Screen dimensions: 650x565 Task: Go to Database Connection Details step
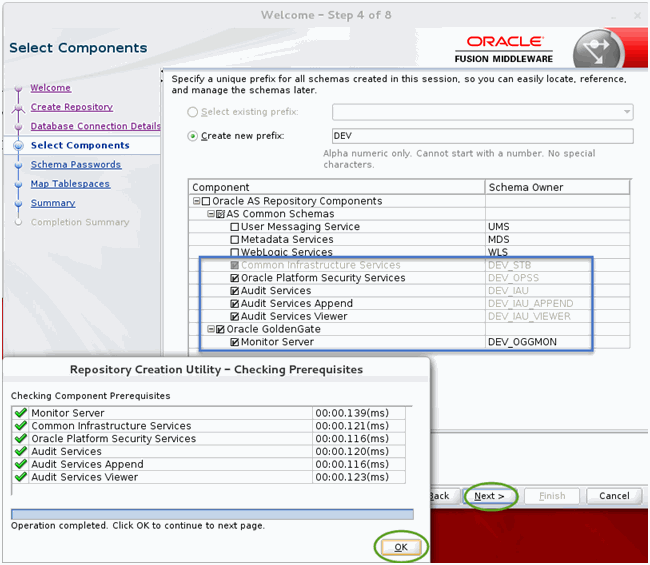pyautogui.click(x=95, y=126)
